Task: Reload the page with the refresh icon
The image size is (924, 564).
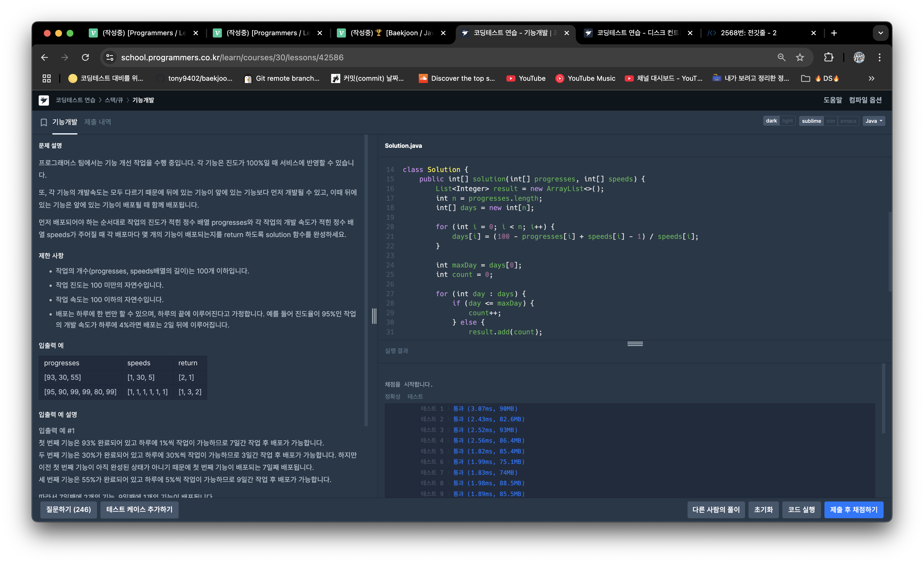Action: pyautogui.click(x=86, y=57)
